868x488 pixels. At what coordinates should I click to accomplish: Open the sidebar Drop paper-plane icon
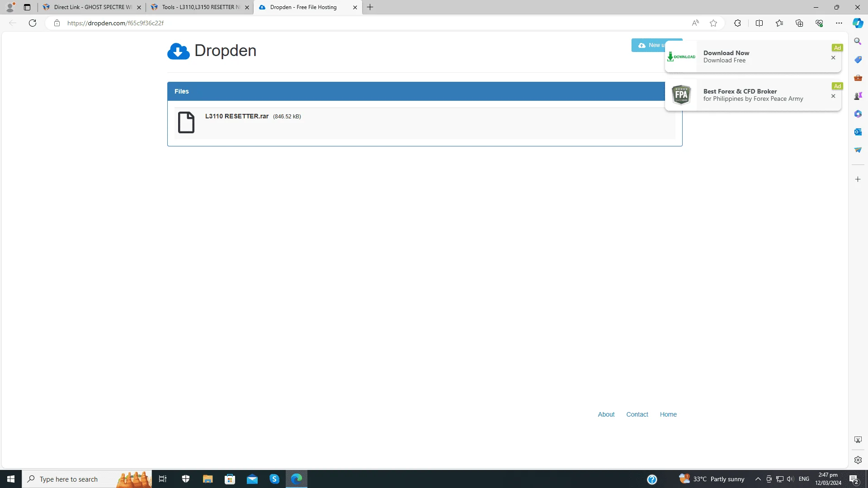(x=858, y=150)
